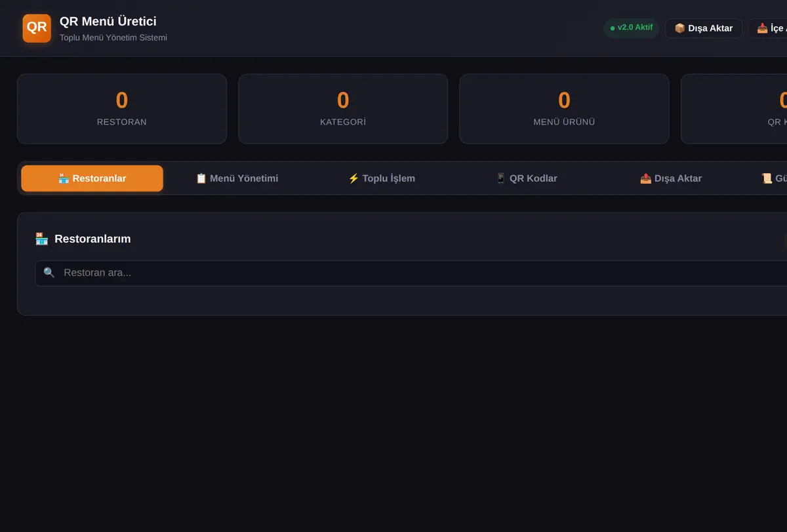Click the store icon beside Restoranlarım

42,239
